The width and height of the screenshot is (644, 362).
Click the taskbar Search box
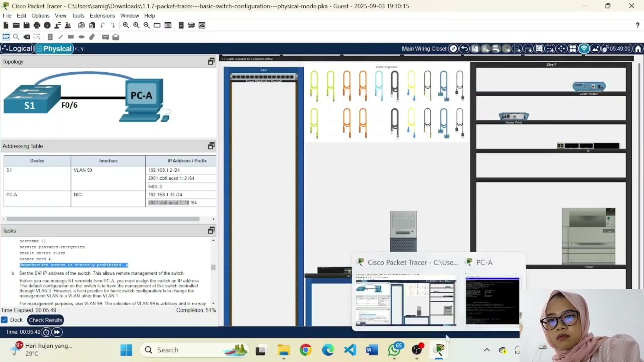pyautogui.click(x=195, y=350)
